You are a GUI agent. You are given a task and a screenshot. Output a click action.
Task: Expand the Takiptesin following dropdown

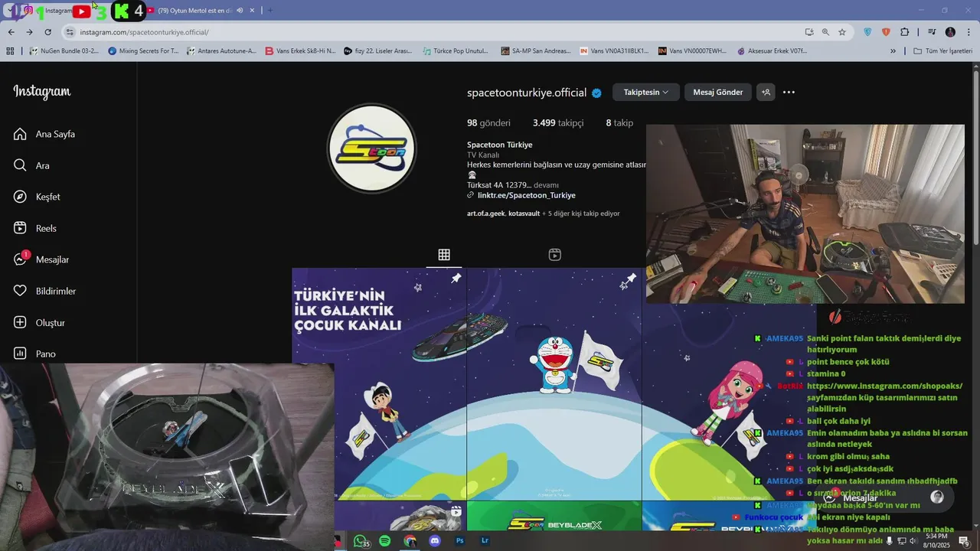point(645,92)
